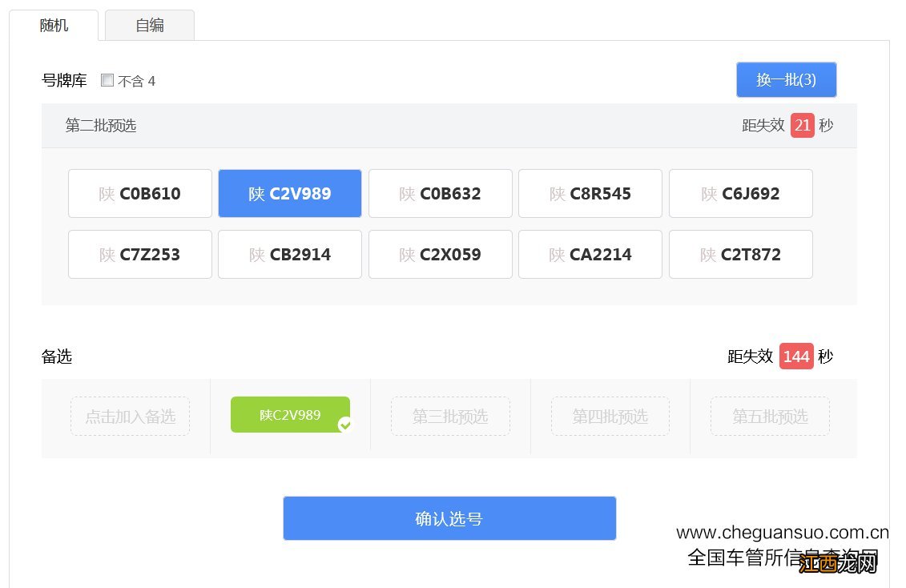Select plate 陕C8R545
Image resolution: width=906 pixels, height=588 pixels.
(x=590, y=193)
